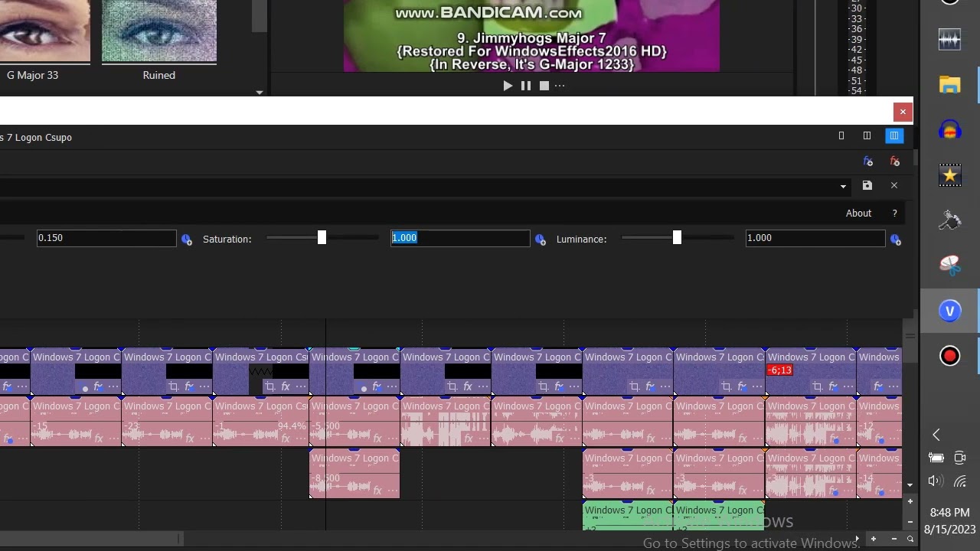Decrease track height with vertical minus button
The image size is (980, 551).
point(910,521)
